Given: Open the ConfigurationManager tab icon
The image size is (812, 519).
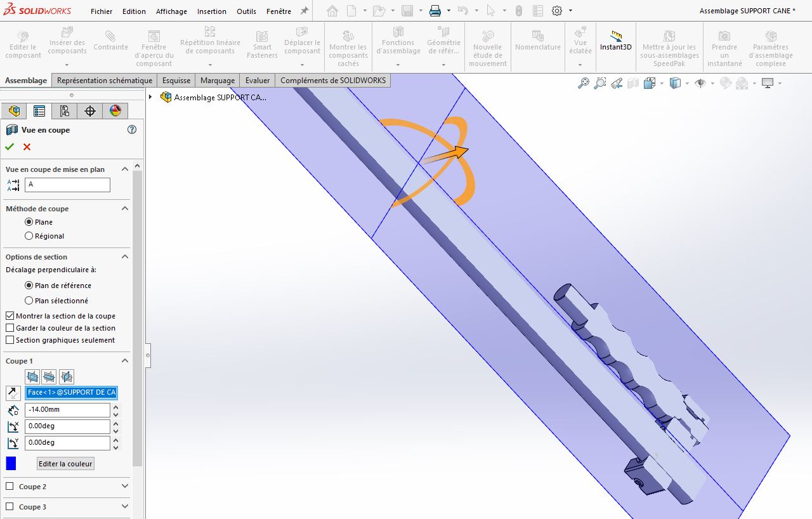Looking at the screenshot, I should [64, 111].
